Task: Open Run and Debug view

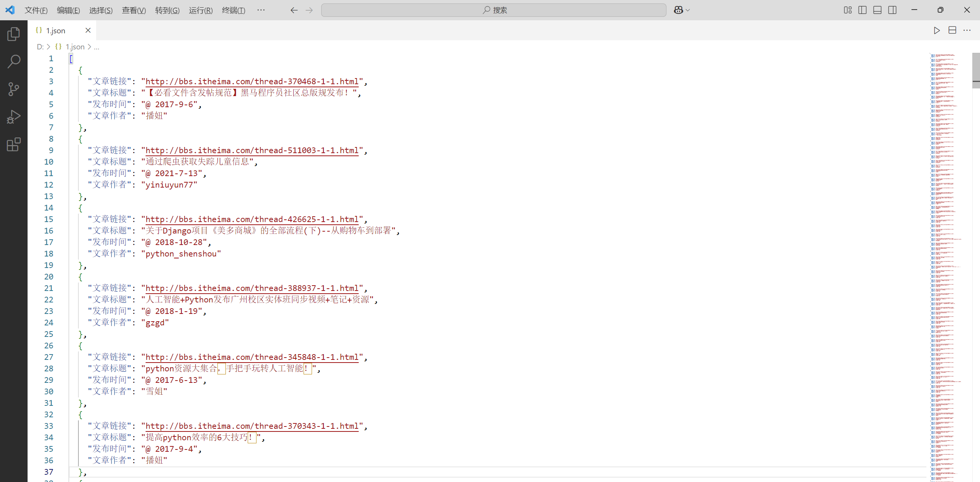Action: coord(13,117)
